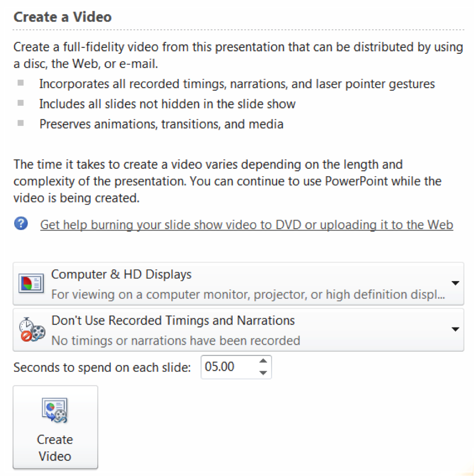Image resolution: width=474 pixels, height=476 pixels.
Task: Click the blue help question mark icon
Action: [x=21, y=224]
